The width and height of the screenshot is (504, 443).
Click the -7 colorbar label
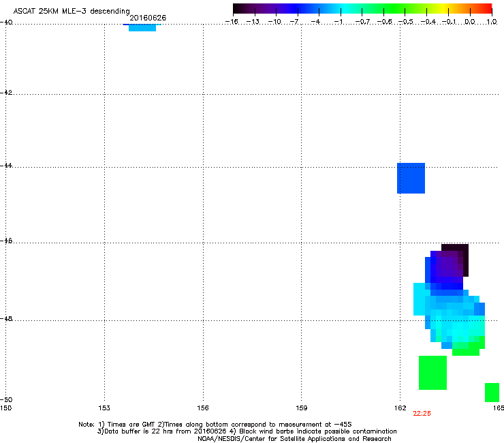[x=294, y=22]
